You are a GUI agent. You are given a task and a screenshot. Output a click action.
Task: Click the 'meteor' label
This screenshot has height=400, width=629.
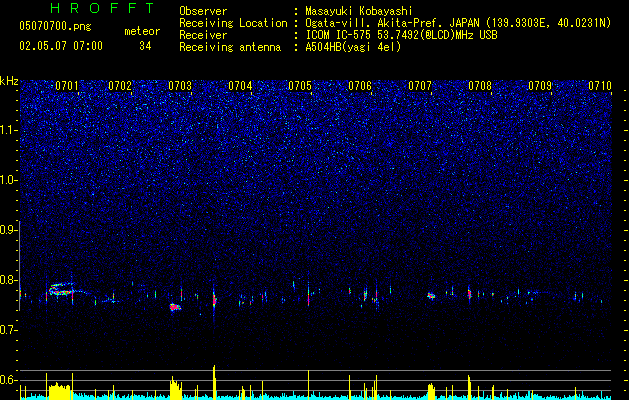[142, 31]
